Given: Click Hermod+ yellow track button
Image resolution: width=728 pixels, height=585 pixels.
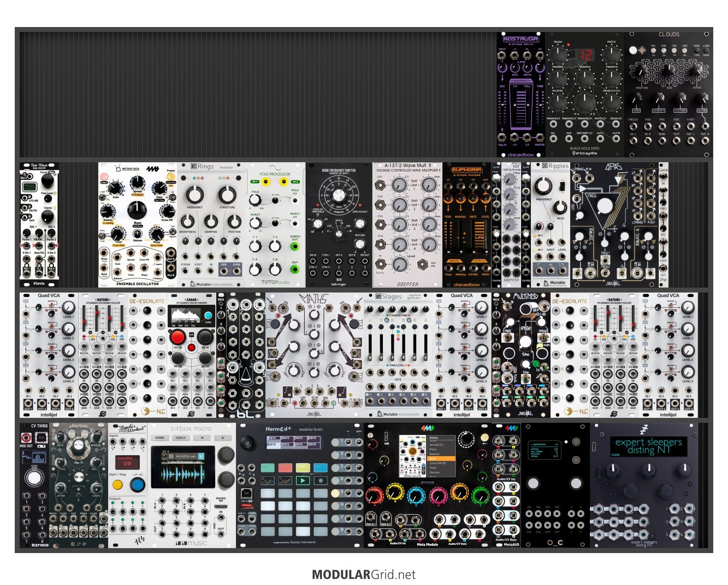Looking at the screenshot, I should coord(303,468).
